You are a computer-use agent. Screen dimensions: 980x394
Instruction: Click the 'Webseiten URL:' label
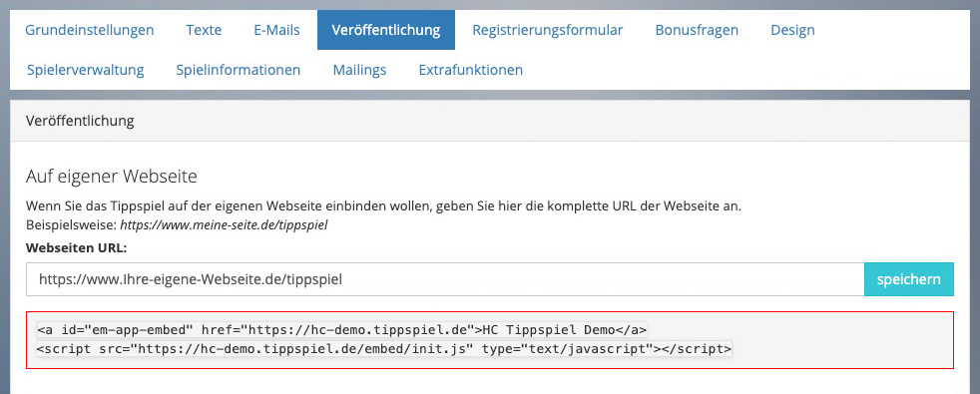point(76,247)
